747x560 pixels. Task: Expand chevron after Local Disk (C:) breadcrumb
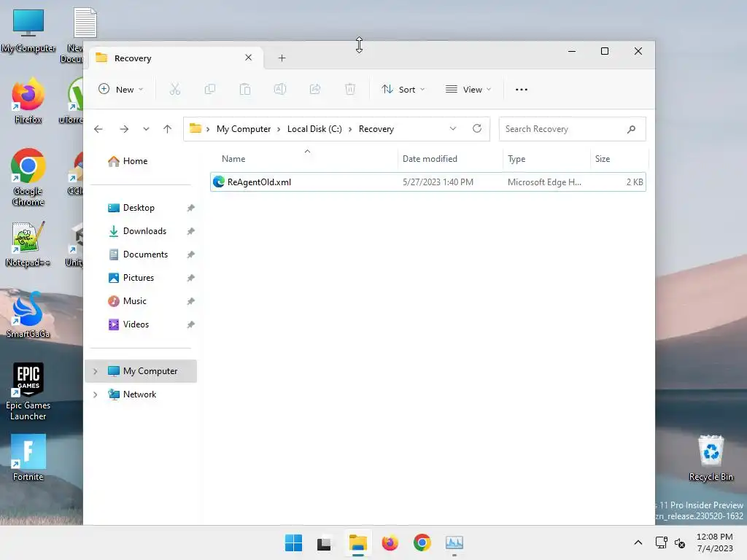click(x=350, y=129)
